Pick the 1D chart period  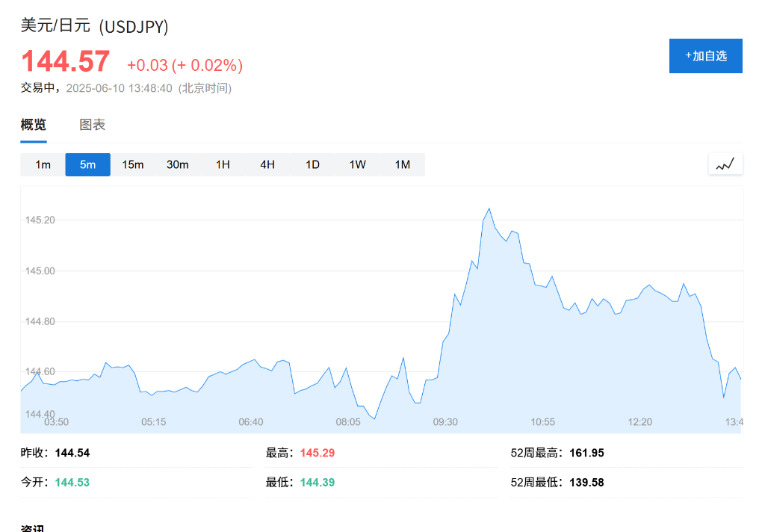pyautogui.click(x=312, y=164)
